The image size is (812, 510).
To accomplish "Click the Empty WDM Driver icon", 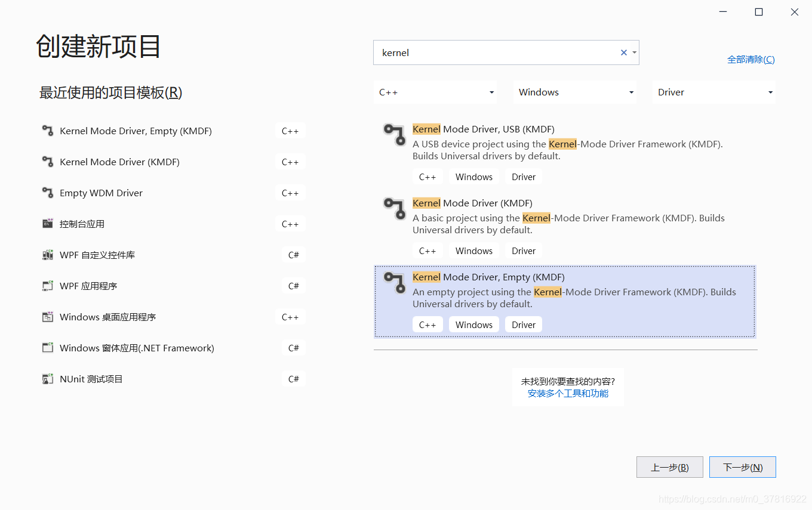I will tap(48, 193).
